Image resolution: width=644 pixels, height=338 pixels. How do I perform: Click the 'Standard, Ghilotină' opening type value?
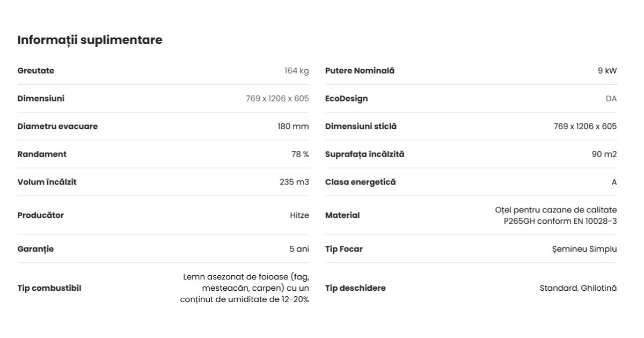578,288
